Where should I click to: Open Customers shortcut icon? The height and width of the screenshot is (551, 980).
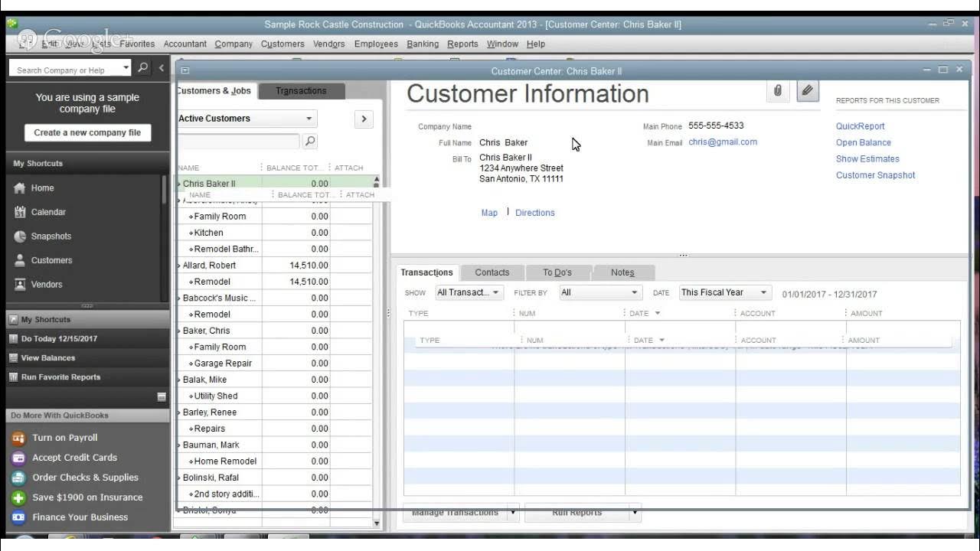pyautogui.click(x=20, y=260)
